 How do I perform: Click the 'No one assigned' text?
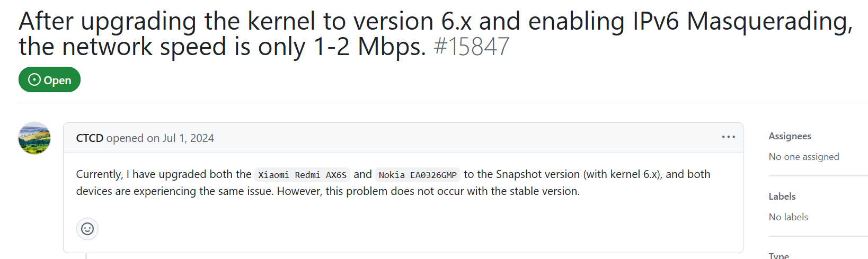pos(803,157)
